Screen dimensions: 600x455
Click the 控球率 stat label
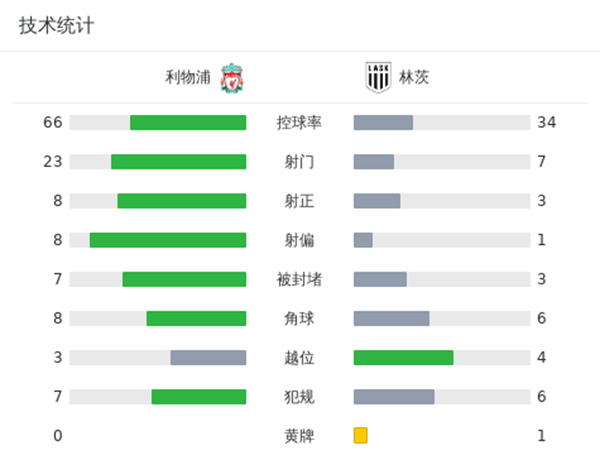pyautogui.click(x=299, y=123)
